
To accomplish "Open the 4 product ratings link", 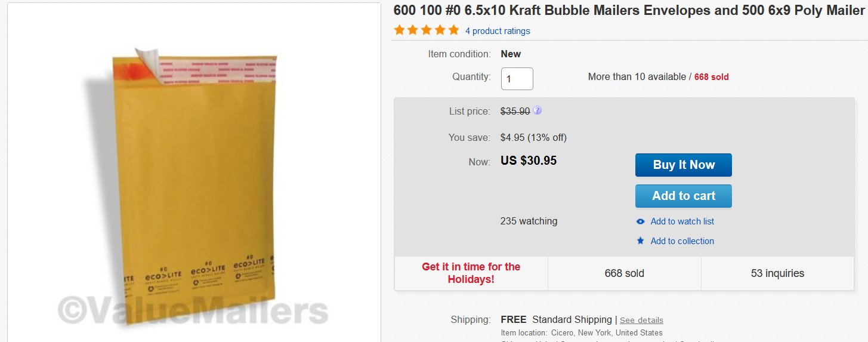I will [x=498, y=31].
